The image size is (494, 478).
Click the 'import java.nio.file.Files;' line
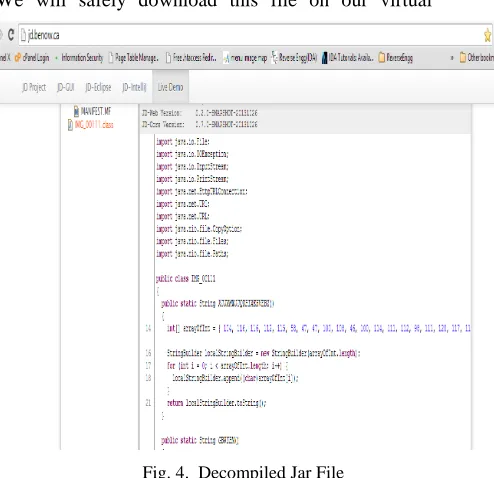tap(192, 241)
